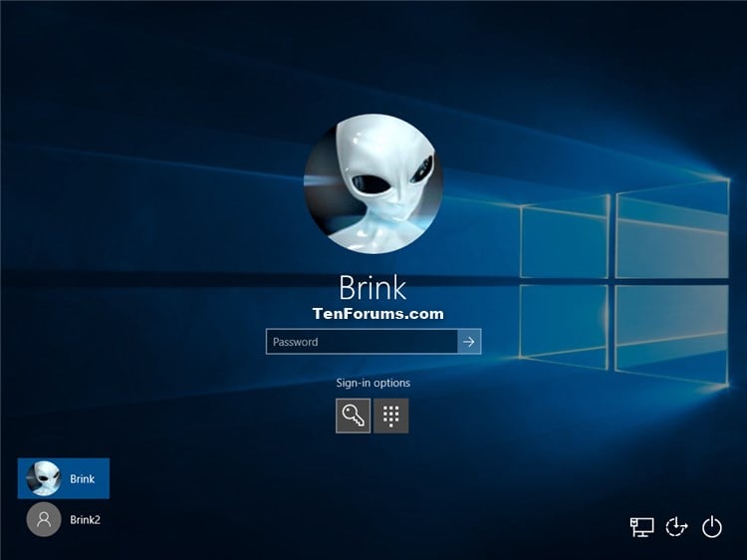
Task: Select the PIN keypad sign-in option
Action: (x=390, y=416)
